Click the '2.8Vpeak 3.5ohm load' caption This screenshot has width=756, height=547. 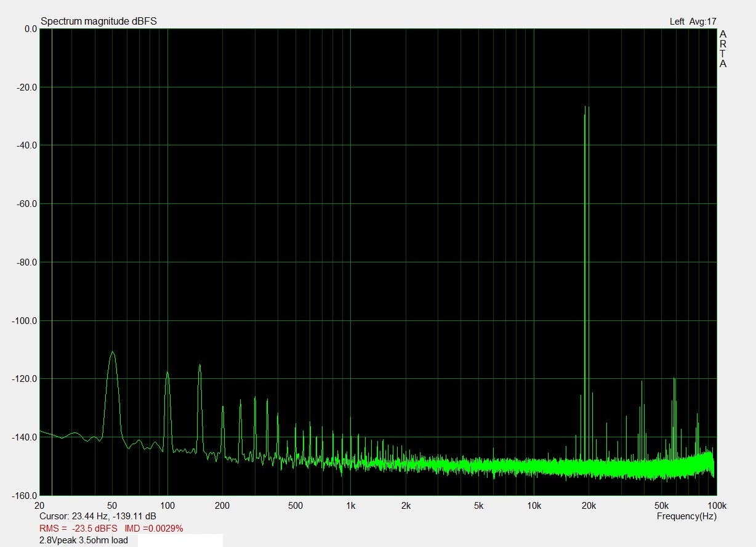tap(83, 540)
